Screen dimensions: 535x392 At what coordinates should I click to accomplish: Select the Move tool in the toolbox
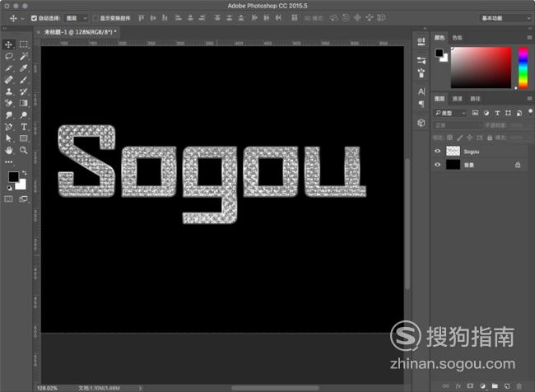[x=9, y=44]
